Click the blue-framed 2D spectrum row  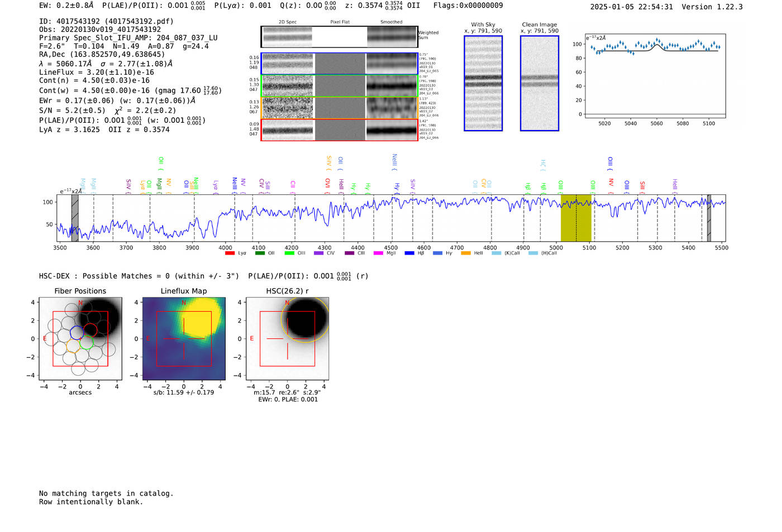click(x=340, y=64)
